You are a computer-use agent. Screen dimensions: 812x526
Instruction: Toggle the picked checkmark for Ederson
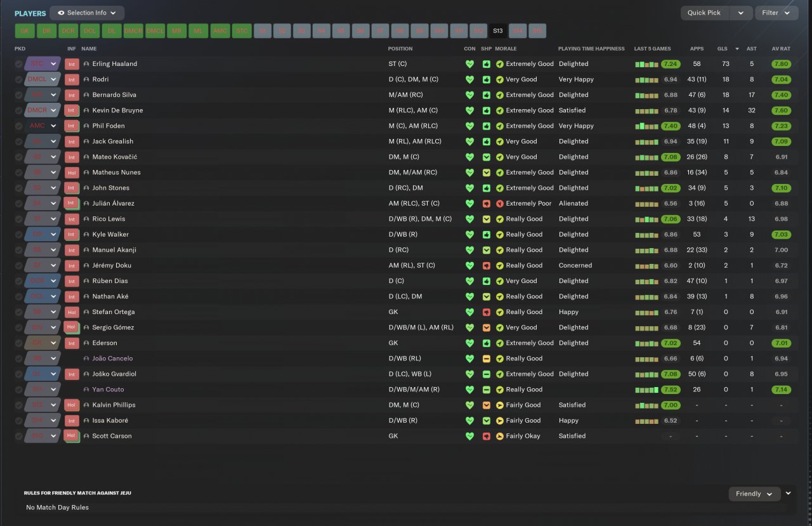19,343
